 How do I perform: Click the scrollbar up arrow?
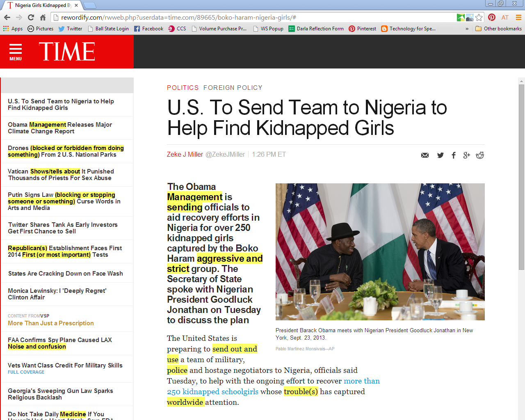521,81
